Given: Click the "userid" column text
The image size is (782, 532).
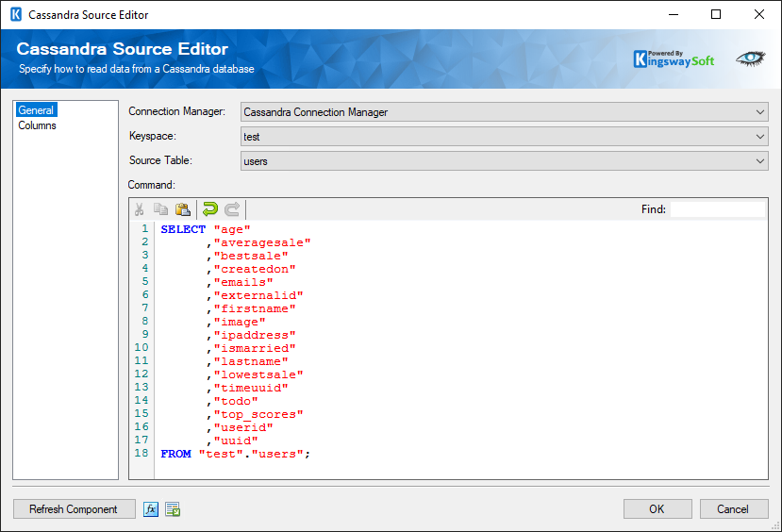Looking at the screenshot, I should [243, 428].
